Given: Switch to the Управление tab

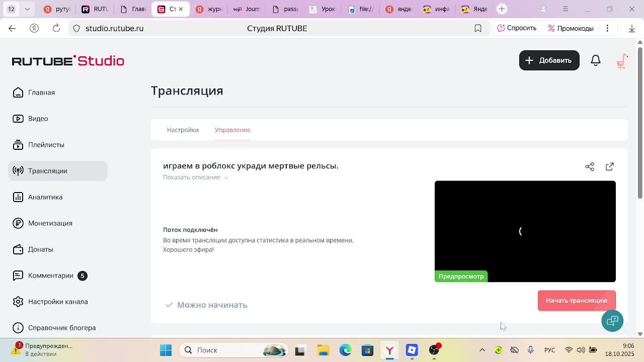Looking at the screenshot, I should tap(232, 130).
